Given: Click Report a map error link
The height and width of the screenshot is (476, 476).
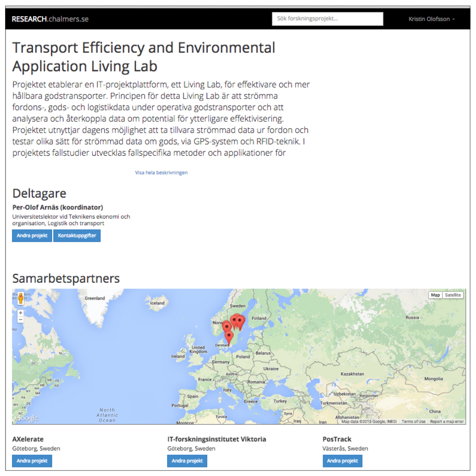Looking at the screenshot, I should [447, 422].
